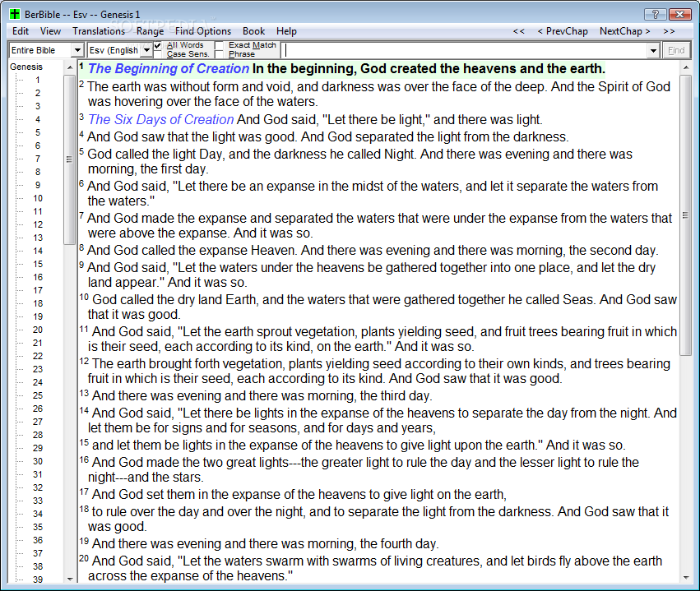Select chapter 24 in Genesis tree
Image resolution: width=700 pixels, height=591 pixels.
pos(38,382)
